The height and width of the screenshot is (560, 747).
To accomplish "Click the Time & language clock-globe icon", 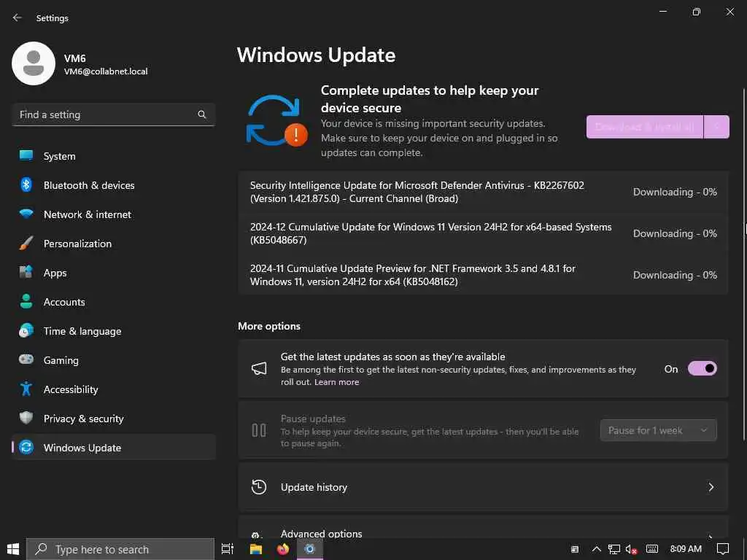I will click(26, 330).
